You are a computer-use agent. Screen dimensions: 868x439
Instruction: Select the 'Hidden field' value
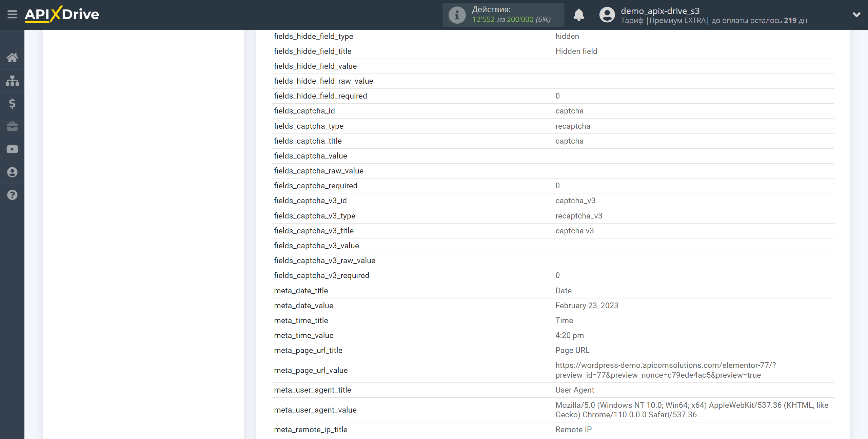(576, 51)
